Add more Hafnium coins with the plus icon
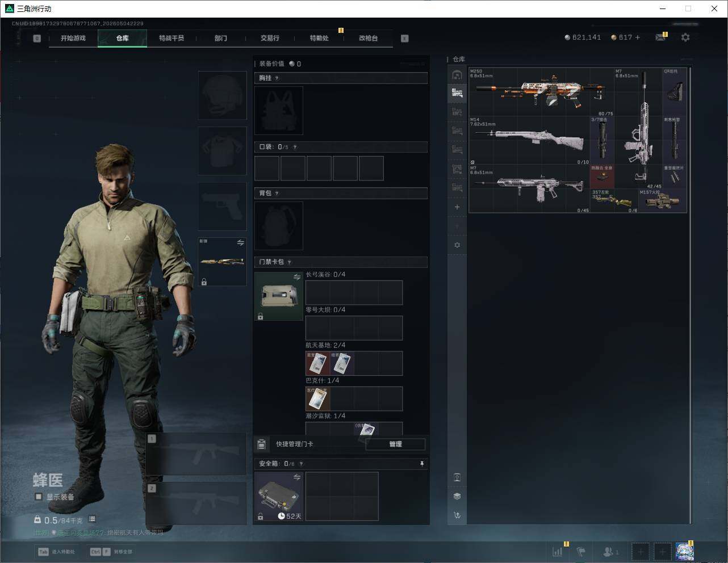Image resolution: width=728 pixels, height=563 pixels. (637, 37)
